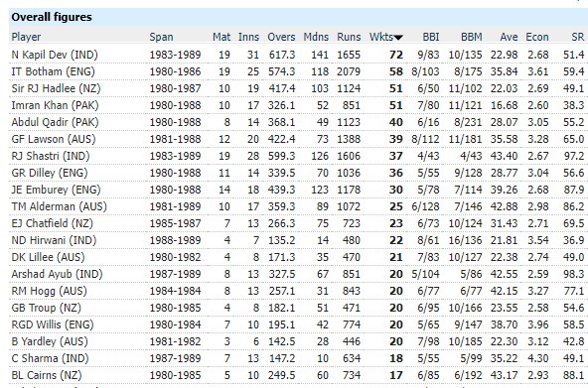The image size is (588, 388).
Task: Select Yardley's match figures 10/185
Action: 466,341
